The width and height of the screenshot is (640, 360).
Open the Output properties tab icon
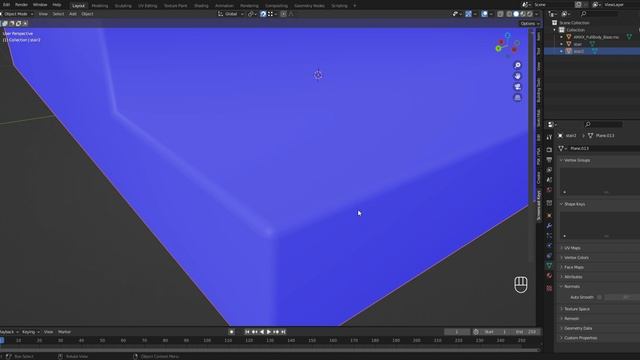click(x=549, y=160)
